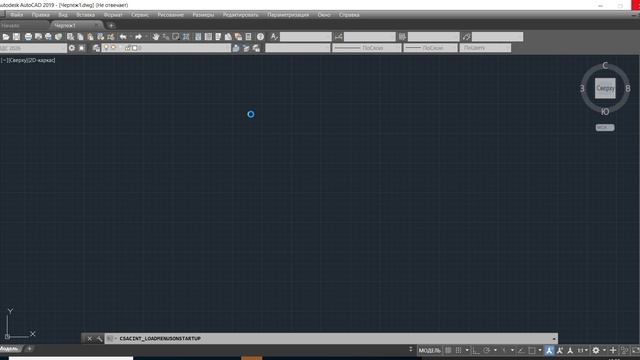Open the Редактировать menu
The height and width of the screenshot is (360, 640).
240,15
